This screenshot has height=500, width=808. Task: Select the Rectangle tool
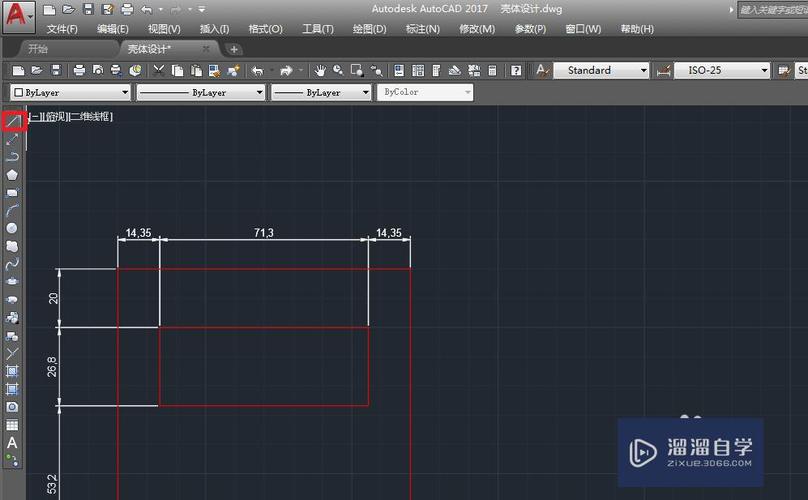(12, 193)
